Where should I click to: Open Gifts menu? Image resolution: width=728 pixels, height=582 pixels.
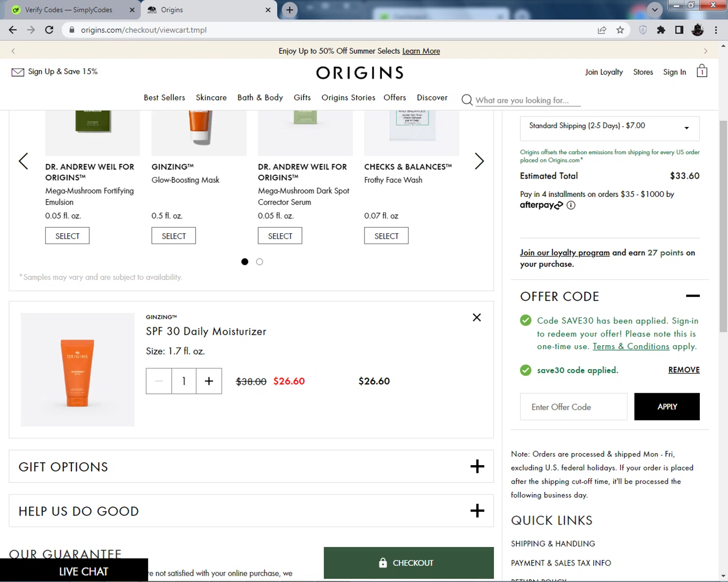coord(302,97)
